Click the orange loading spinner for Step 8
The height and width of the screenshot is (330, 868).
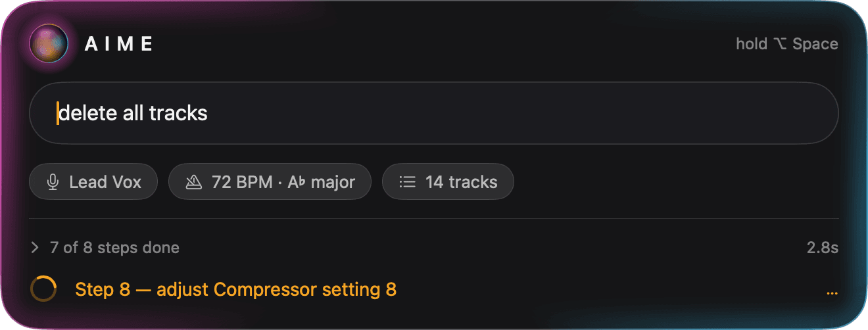[43, 289]
